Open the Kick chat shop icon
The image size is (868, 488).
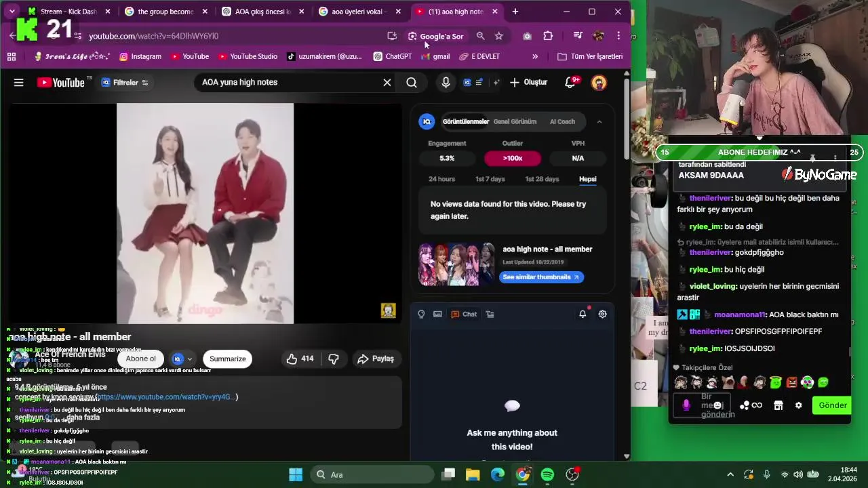coord(778,405)
